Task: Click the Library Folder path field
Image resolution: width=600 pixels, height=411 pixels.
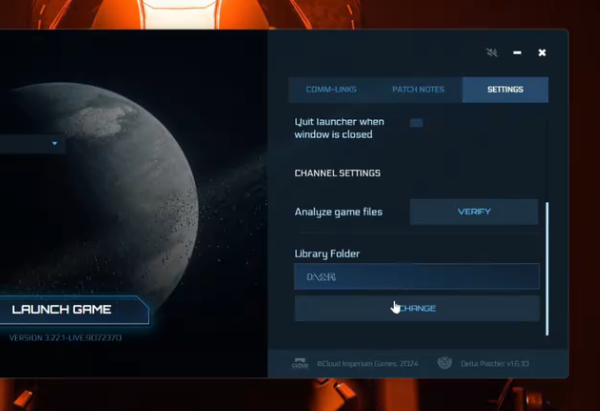Action: pyautogui.click(x=417, y=276)
